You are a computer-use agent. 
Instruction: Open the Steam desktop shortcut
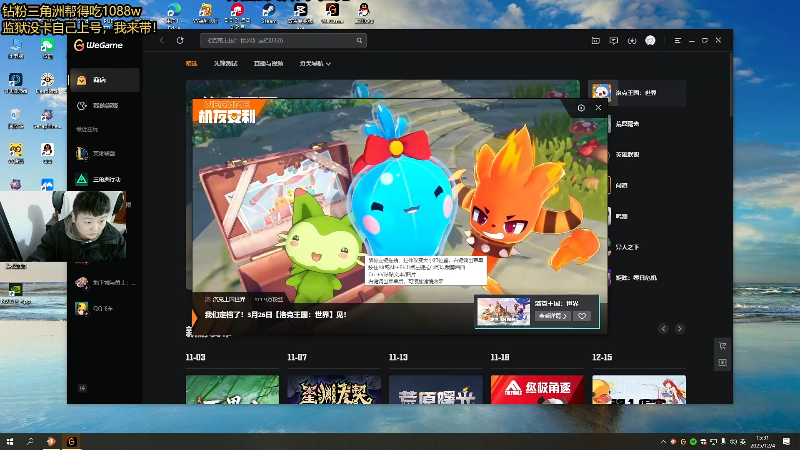coord(269,13)
